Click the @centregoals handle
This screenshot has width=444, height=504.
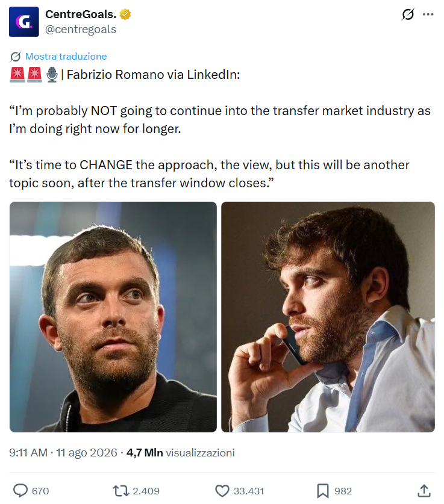(81, 30)
